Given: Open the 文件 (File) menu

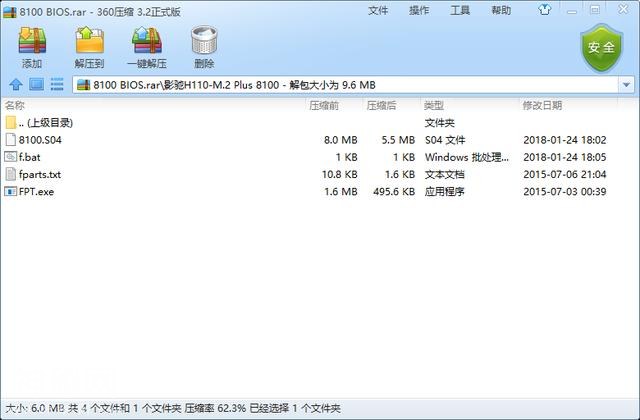Looking at the screenshot, I should [x=378, y=10].
